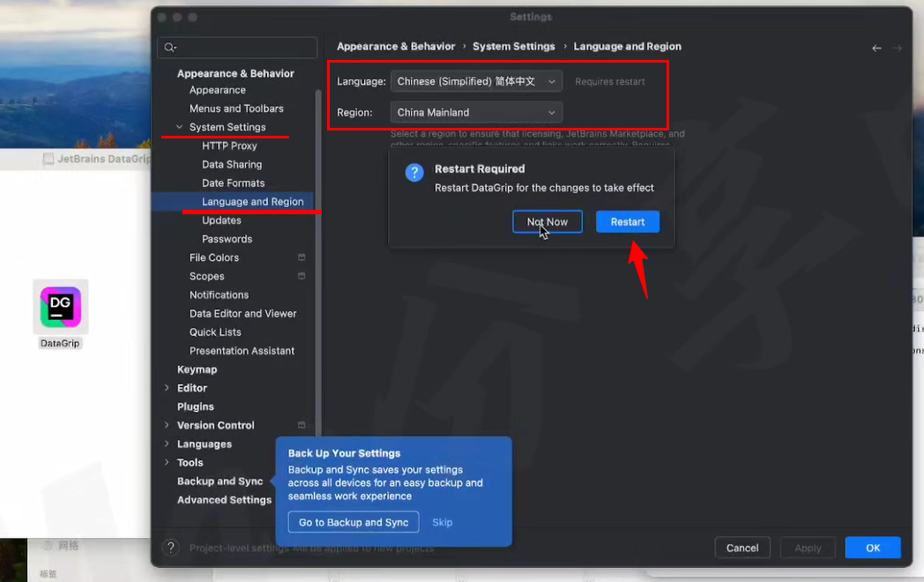Open HTTP Proxy settings
This screenshot has width=924, height=582.
[x=229, y=145]
